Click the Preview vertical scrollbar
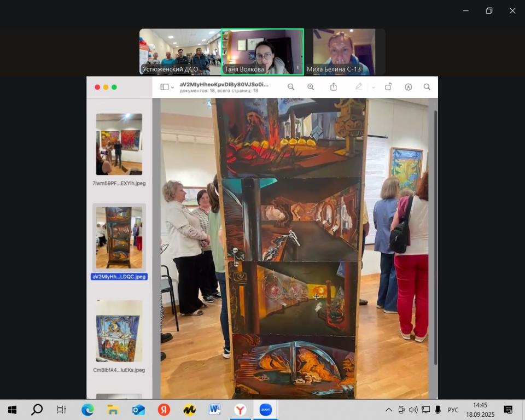 coord(435,237)
